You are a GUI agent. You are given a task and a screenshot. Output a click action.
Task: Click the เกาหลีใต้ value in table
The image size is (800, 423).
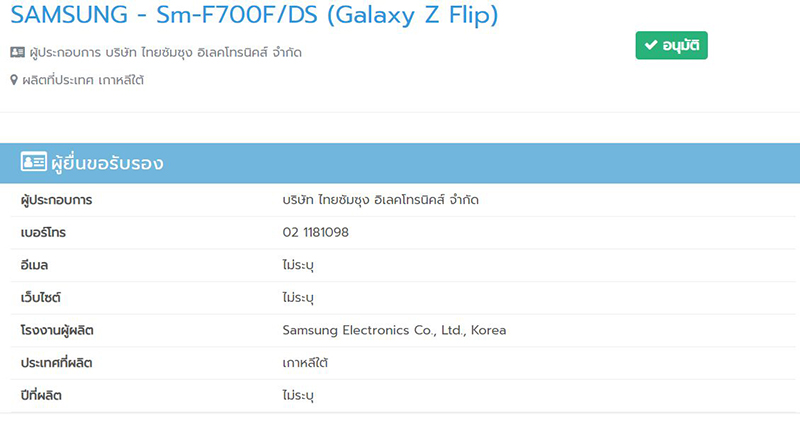(x=305, y=363)
